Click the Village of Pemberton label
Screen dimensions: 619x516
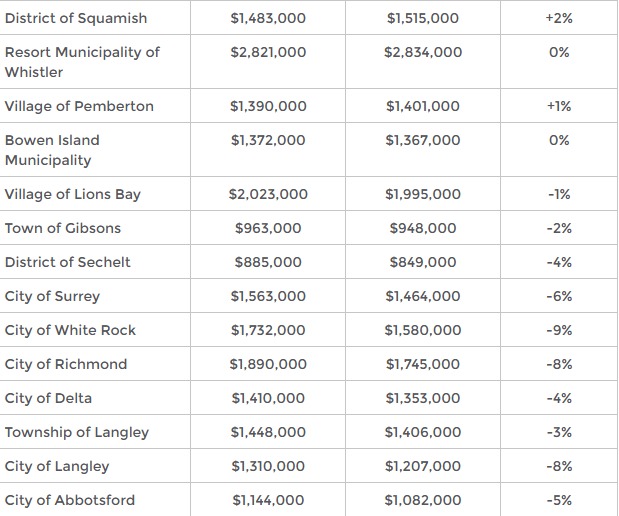pyautogui.click(x=79, y=106)
